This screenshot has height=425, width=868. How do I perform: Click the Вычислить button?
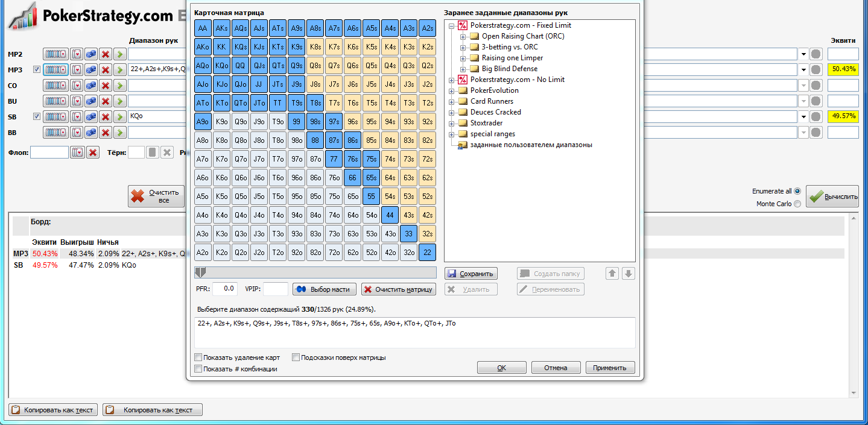pyautogui.click(x=832, y=197)
